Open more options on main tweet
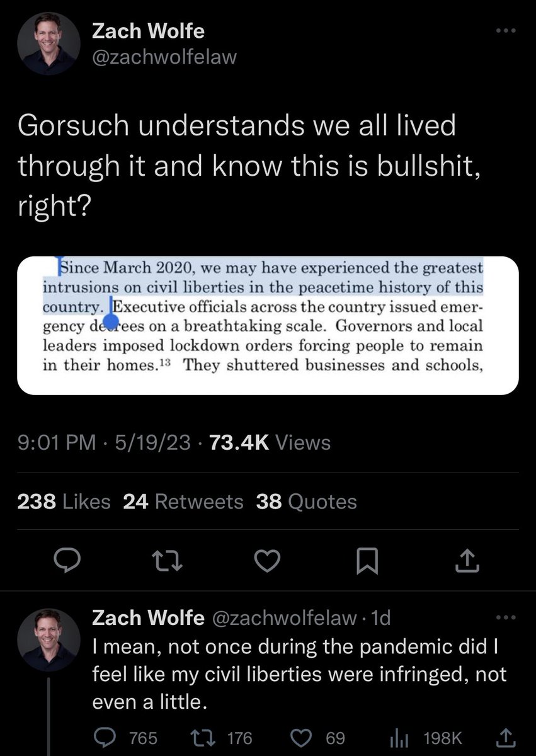This screenshot has height=756, width=536. (505, 30)
